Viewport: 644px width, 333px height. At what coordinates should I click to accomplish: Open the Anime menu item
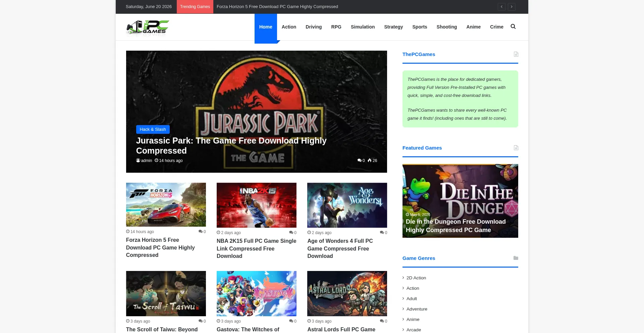473,27
